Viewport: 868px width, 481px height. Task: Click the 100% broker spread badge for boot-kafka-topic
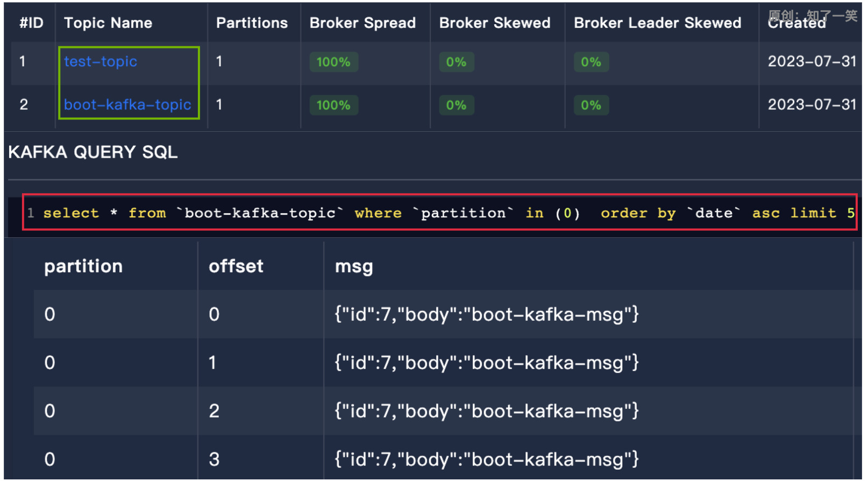(x=333, y=105)
